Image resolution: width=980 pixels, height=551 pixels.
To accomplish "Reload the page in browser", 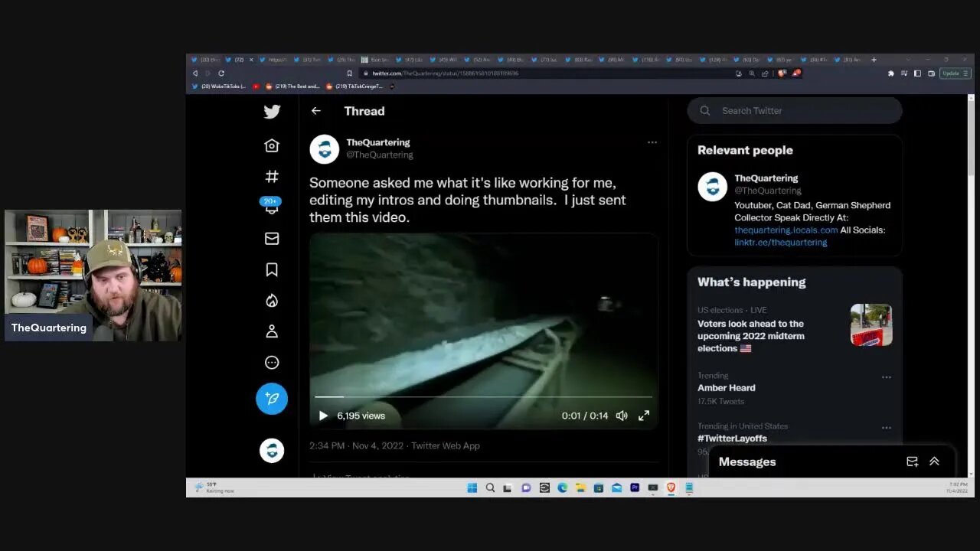I will coord(221,73).
